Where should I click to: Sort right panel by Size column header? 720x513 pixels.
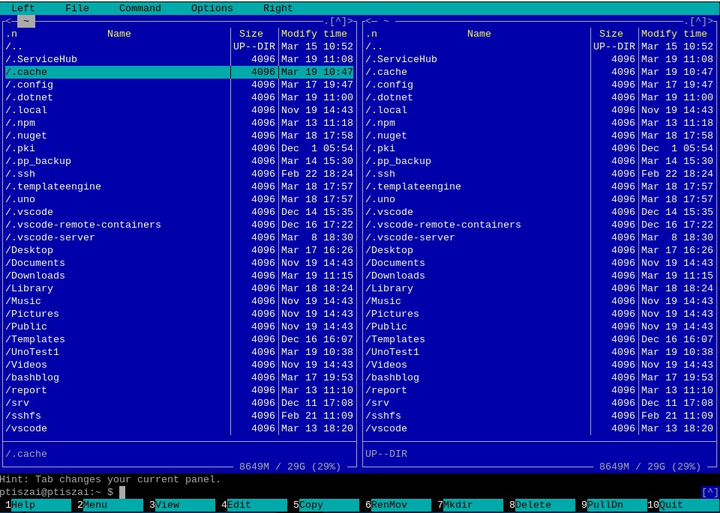coord(611,34)
